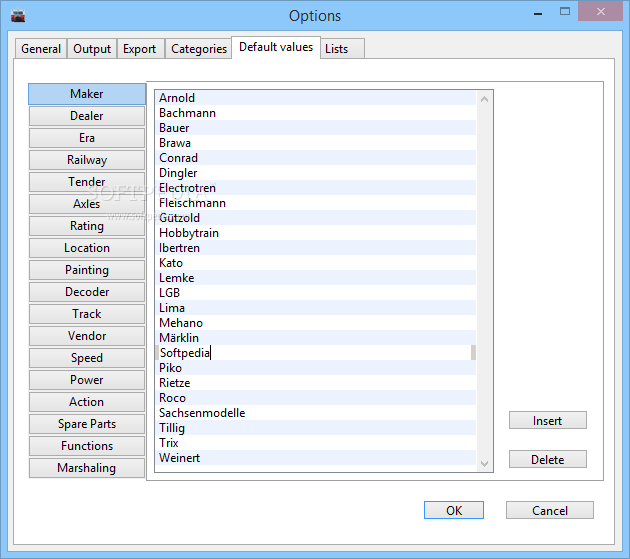Viewport: 630px width, 559px height.
Task: Open the General tab
Action: pyautogui.click(x=41, y=49)
